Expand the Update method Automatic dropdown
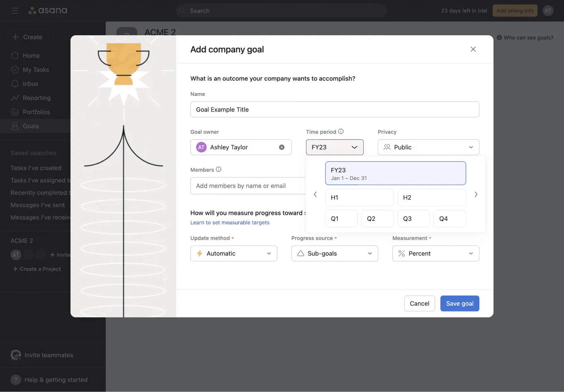564x392 pixels. click(x=233, y=253)
